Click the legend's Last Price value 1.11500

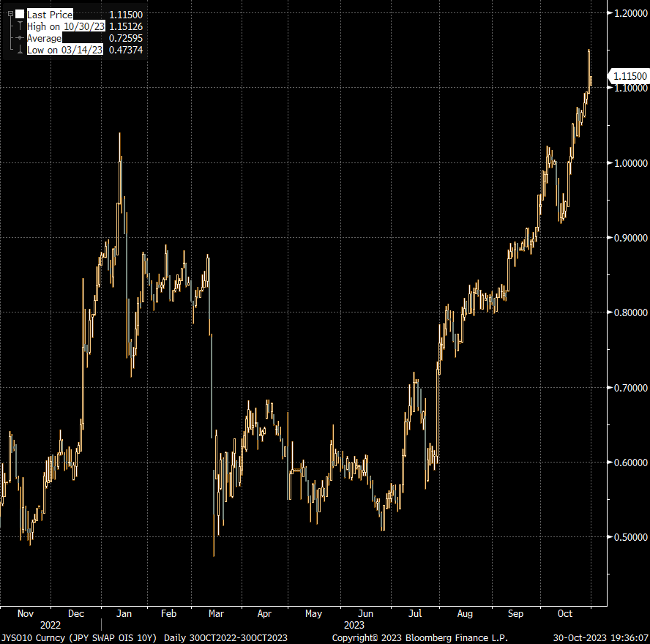(126, 15)
